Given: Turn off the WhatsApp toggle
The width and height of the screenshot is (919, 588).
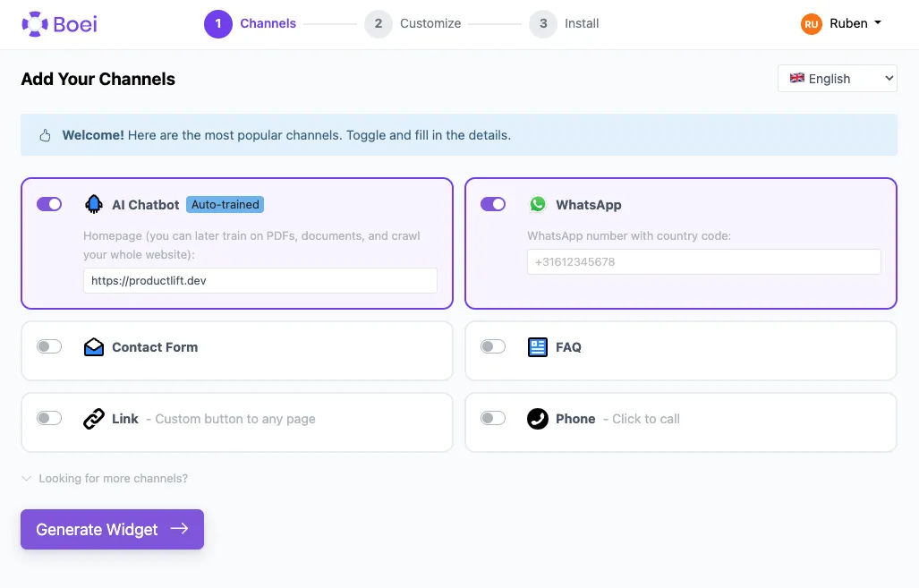Looking at the screenshot, I should pyautogui.click(x=493, y=204).
